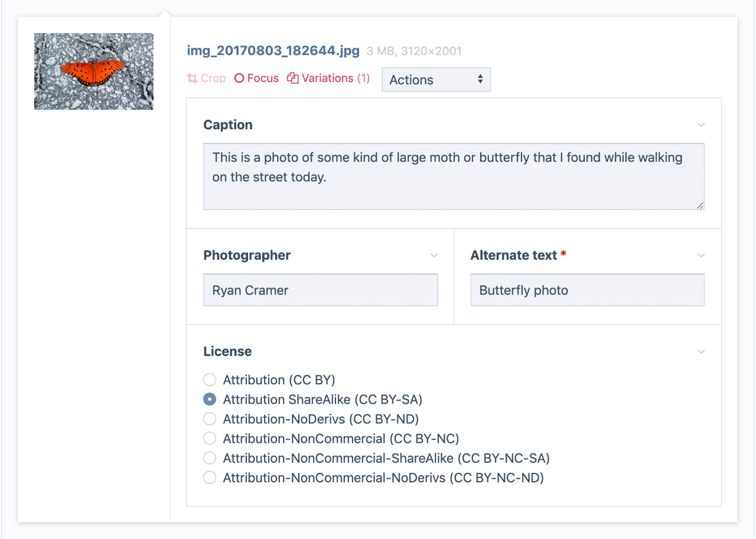Collapse the Photographer field chevron
The height and width of the screenshot is (539, 756).
pos(434,256)
